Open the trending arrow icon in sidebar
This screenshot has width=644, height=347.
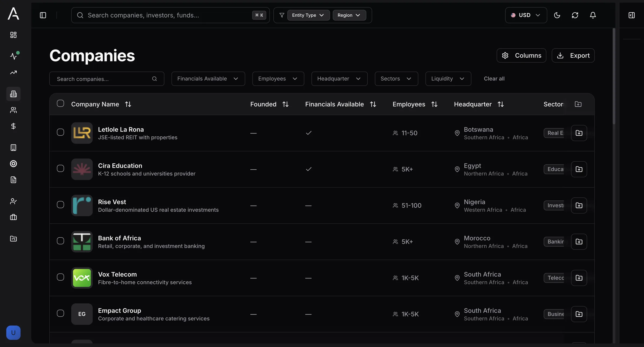pos(13,72)
